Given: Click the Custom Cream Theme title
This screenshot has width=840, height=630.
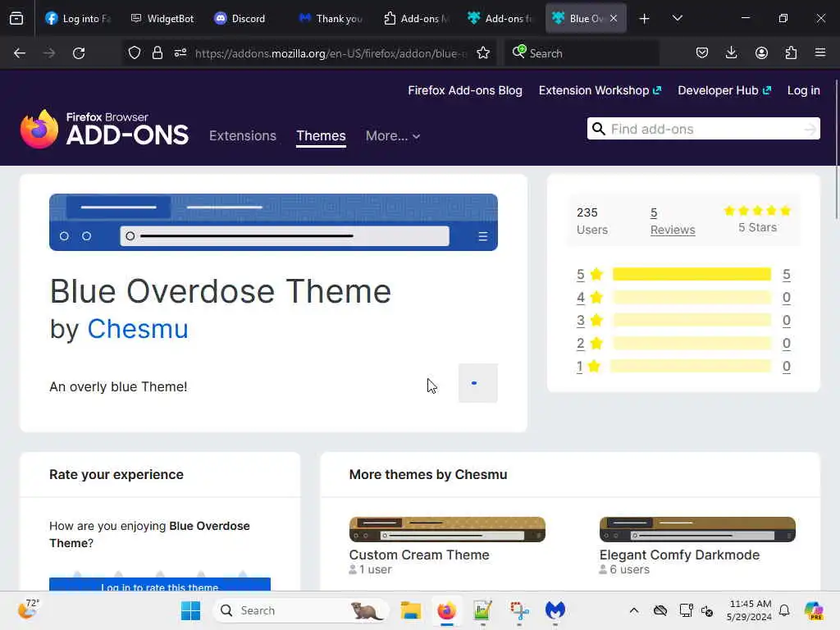Looking at the screenshot, I should click(x=419, y=555).
